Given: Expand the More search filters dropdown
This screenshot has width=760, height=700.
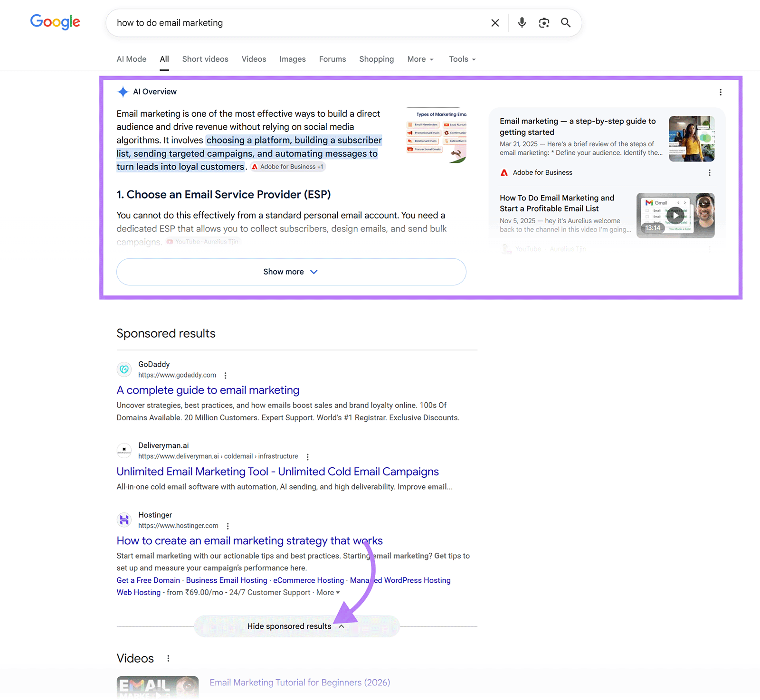Looking at the screenshot, I should [x=420, y=59].
